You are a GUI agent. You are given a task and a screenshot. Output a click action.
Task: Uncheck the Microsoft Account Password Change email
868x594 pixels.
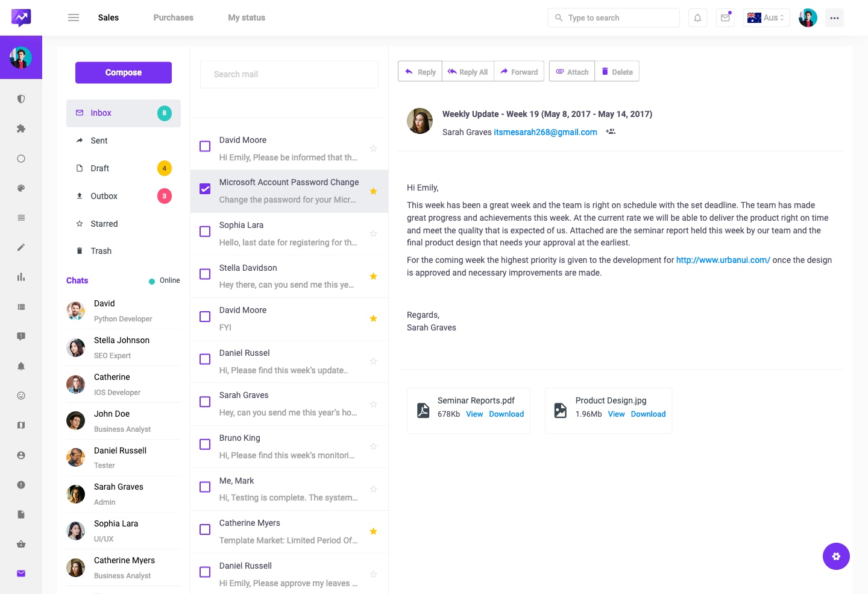[205, 189]
